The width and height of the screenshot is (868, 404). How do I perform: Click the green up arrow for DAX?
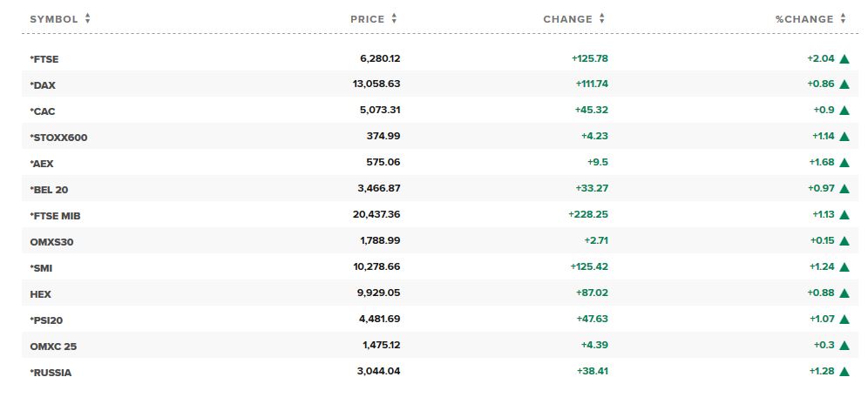844,84
